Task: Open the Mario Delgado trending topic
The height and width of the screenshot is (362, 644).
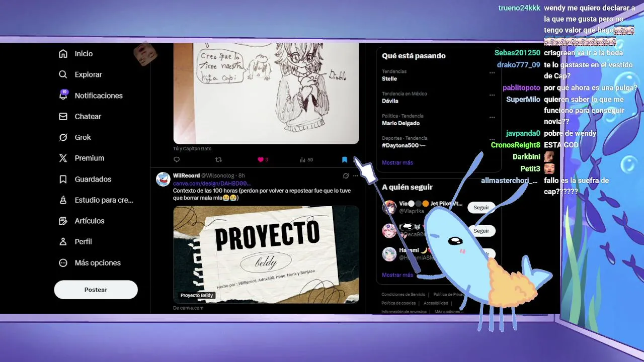Action: 400,123
